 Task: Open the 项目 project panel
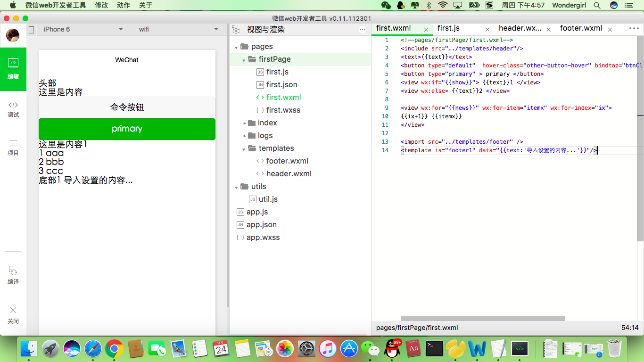[13, 148]
